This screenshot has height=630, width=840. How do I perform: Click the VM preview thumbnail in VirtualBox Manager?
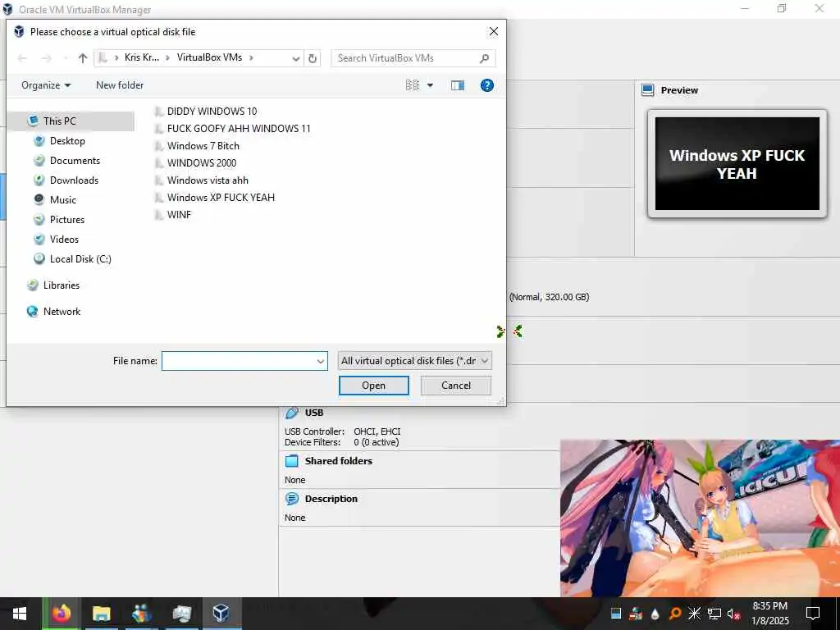[x=737, y=164]
